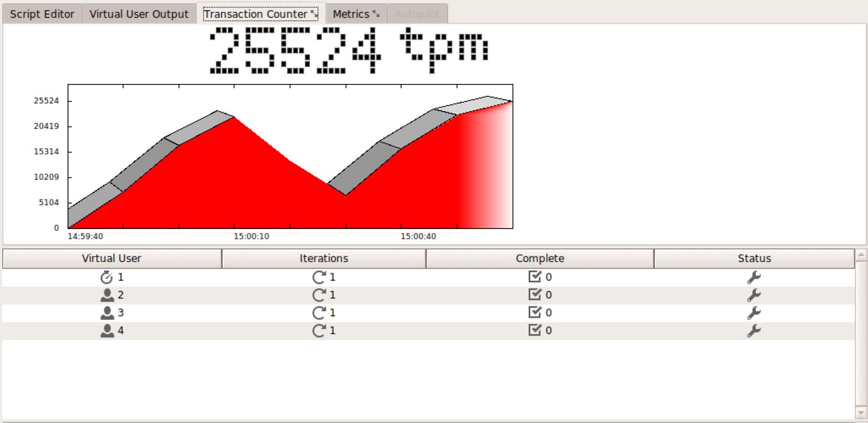Viewport: 868px width, 423px height.
Task: Click the Complete checkbox icon for Virtual User 4
Action: (534, 330)
